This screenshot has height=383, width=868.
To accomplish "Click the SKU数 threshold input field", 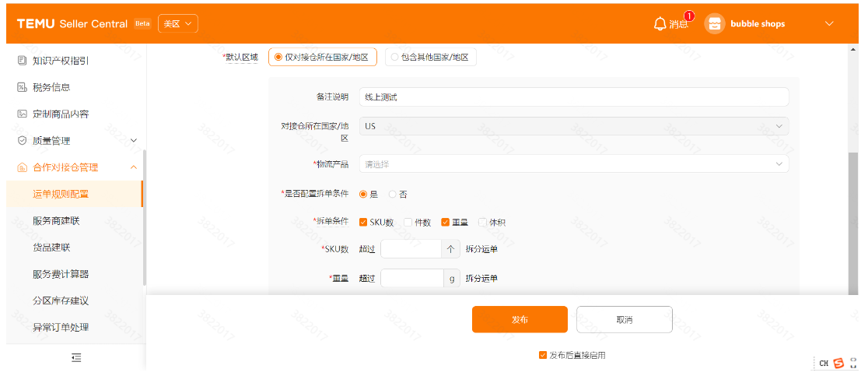I will pyautogui.click(x=411, y=249).
